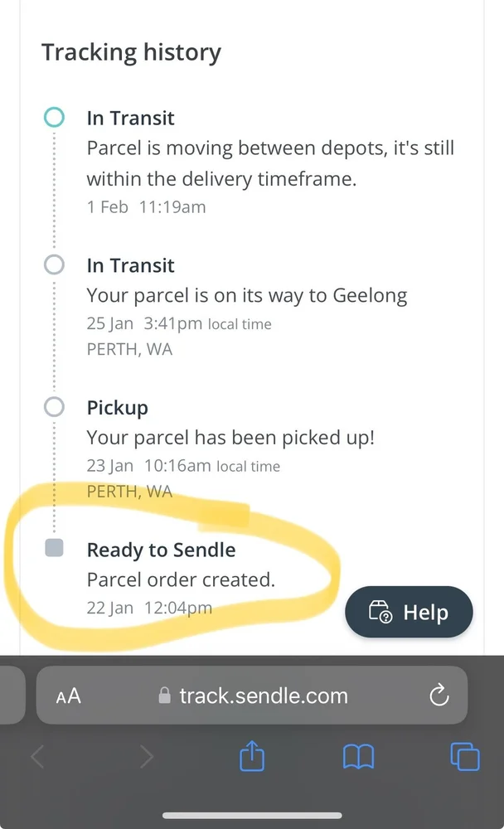This screenshot has width=504, height=829.
Task: Tap 'Your parcel is on its way to Geelong'
Action: point(247,296)
